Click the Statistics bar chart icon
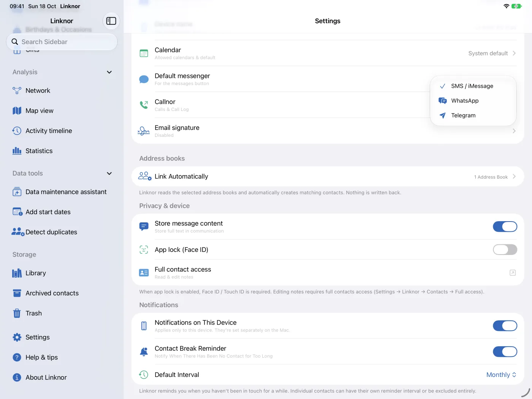This screenshot has width=532, height=399. tap(17, 151)
